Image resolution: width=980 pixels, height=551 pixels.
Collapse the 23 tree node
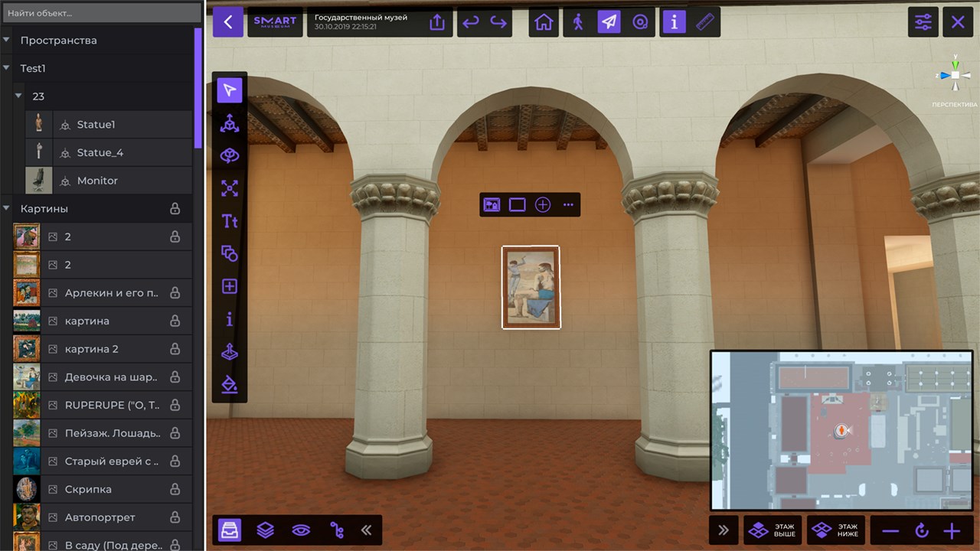pyautogui.click(x=19, y=96)
